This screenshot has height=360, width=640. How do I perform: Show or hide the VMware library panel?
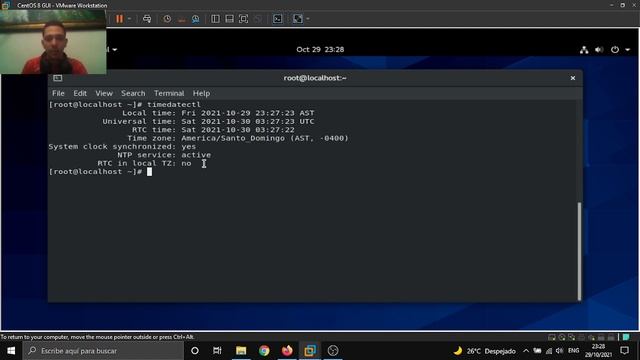click(x=215, y=19)
